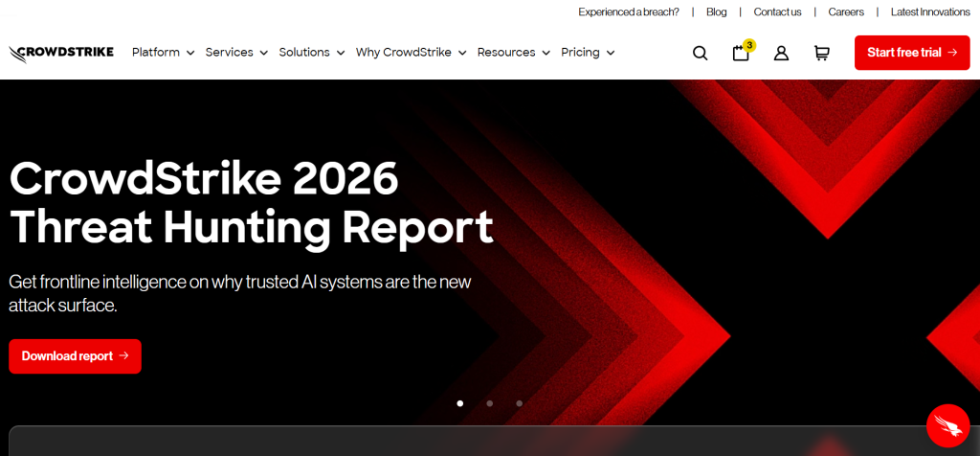Image resolution: width=980 pixels, height=456 pixels.
Task: Expand the Platform menu
Action: click(x=163, y=53)
